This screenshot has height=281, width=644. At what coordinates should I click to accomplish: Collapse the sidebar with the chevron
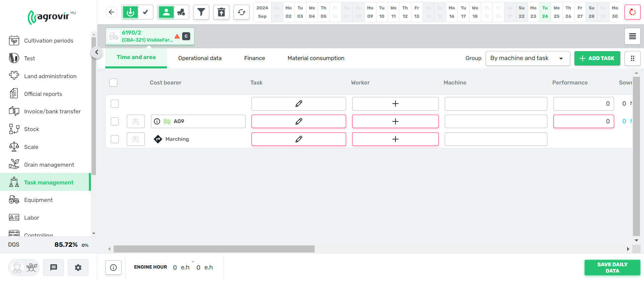(x=97, y=52)
